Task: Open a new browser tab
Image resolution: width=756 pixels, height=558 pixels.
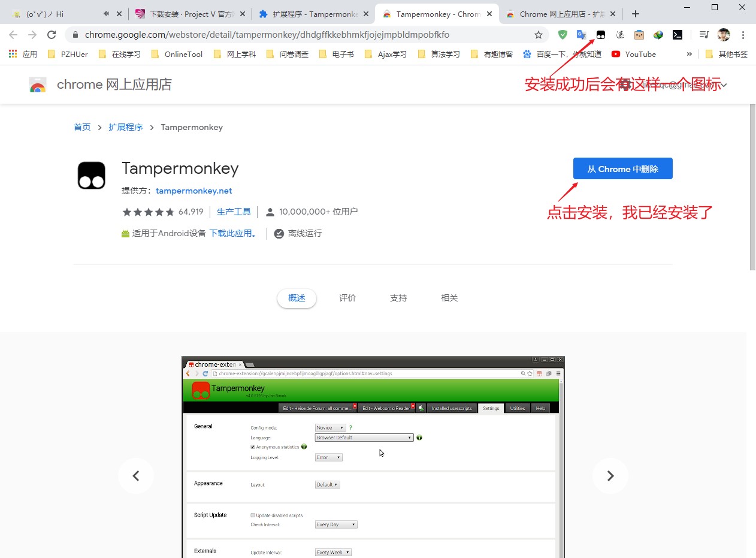Action: coord(636,14)
